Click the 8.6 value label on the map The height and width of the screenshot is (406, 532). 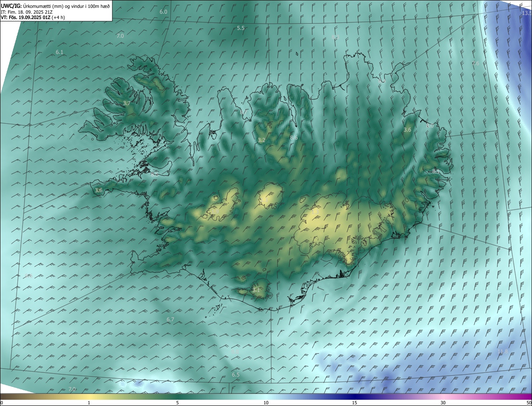[x=294, y=137]
